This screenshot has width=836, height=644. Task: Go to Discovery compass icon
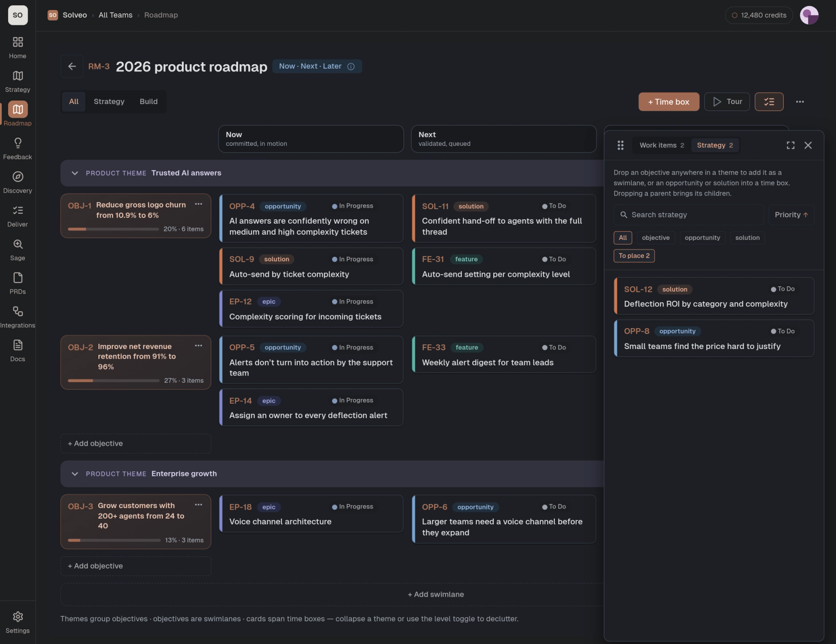18,182
